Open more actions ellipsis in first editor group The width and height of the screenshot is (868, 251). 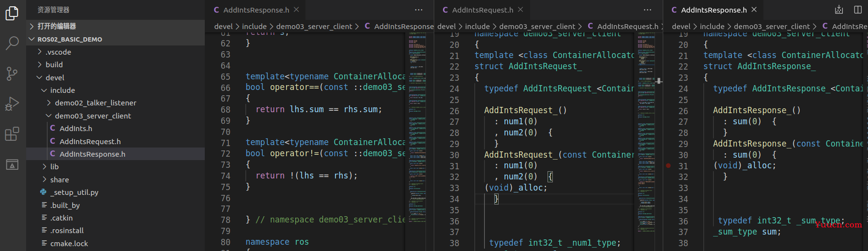tap(419, 10)
